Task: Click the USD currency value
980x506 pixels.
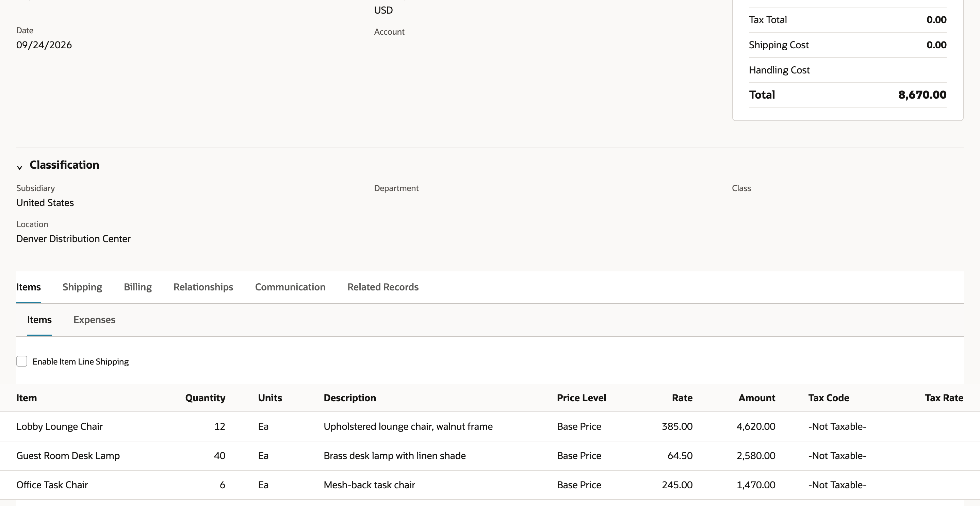Action: click(x=383, y=10)
